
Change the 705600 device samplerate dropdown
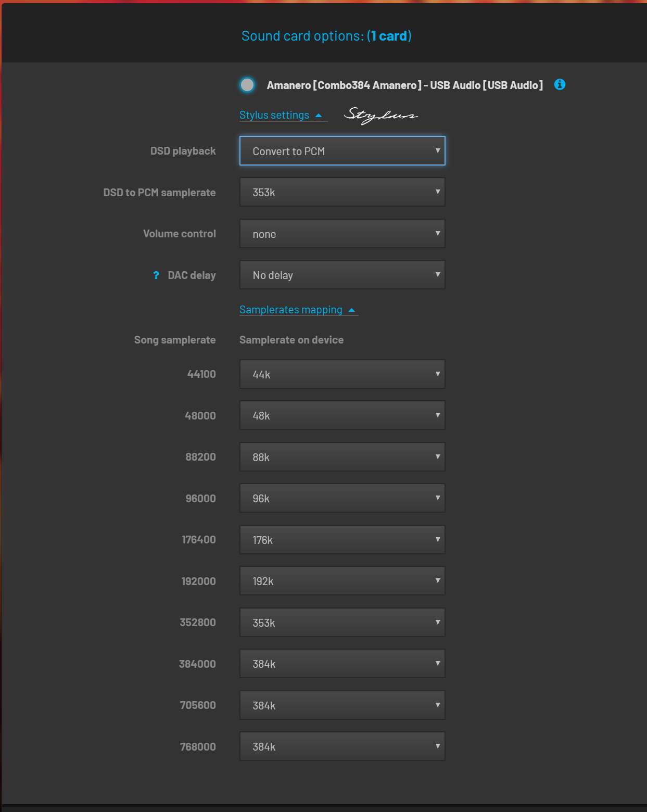(342, 705)
